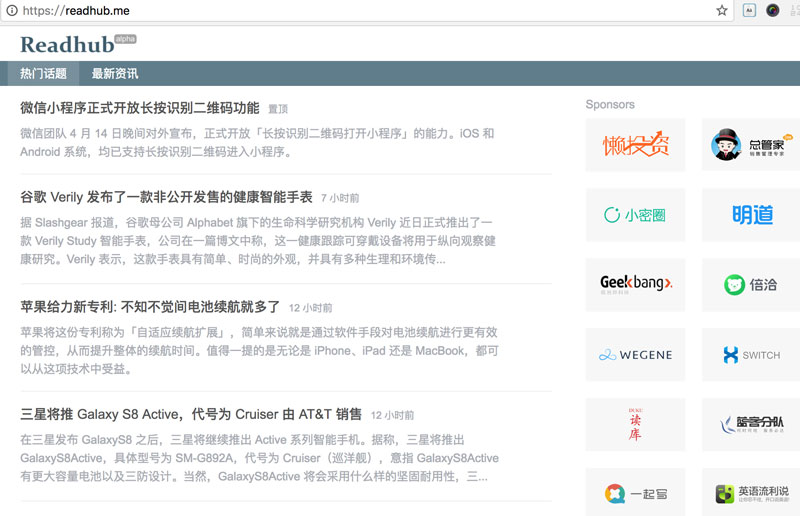
Task: Click the alpha badge beside Readhub
Action: click(x=126, y=39)
